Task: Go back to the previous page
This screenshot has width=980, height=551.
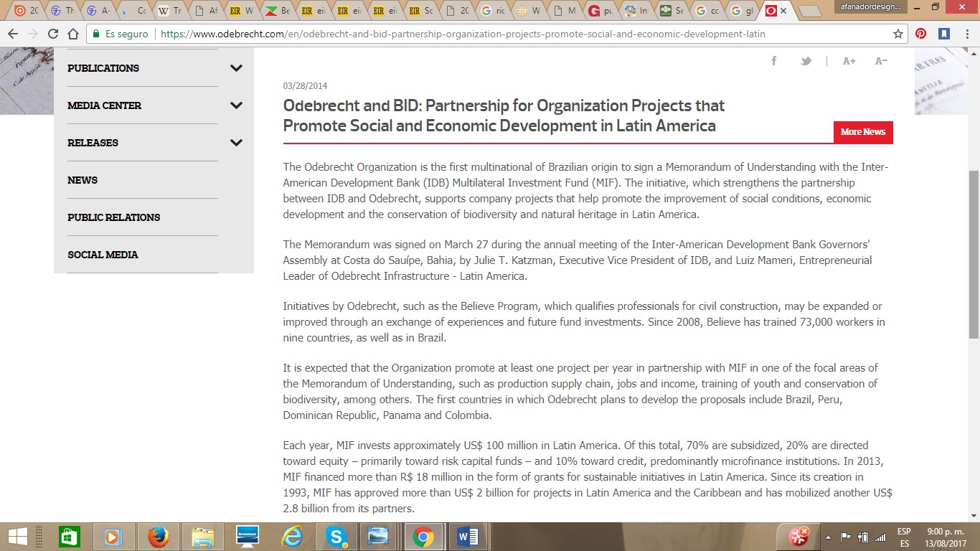Action: point(13,34)
